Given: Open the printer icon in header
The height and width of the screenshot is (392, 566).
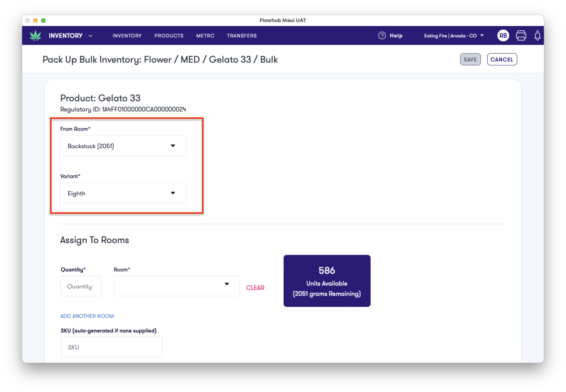Looking at the screenshot, I should [x=521, y=36].
